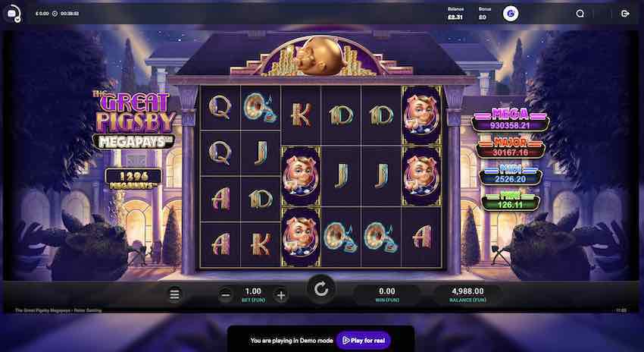The image size is (644, 352).
Task: Click the 1.00 bet amount field
Action: (253, 294)
